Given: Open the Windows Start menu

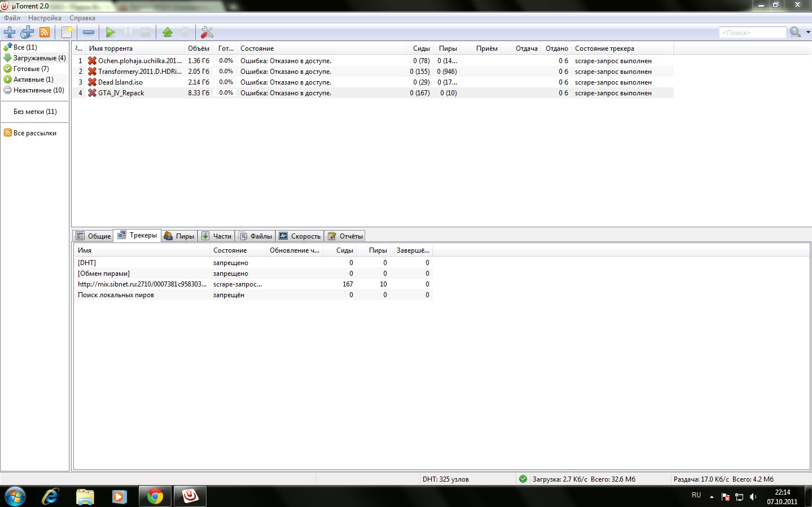Looking at the screenshot, I should click(x=15, y=496).
